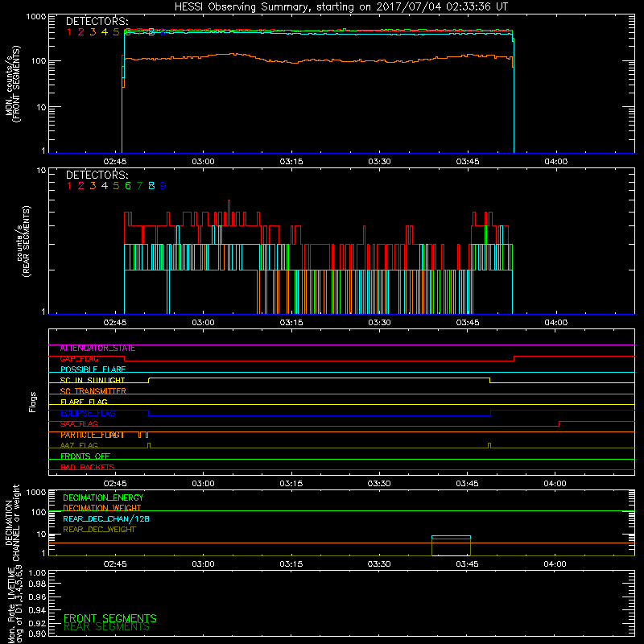Click the PARTICLE_FLAG label
Viewport: 644px width, 644px height.
point(93,435)
